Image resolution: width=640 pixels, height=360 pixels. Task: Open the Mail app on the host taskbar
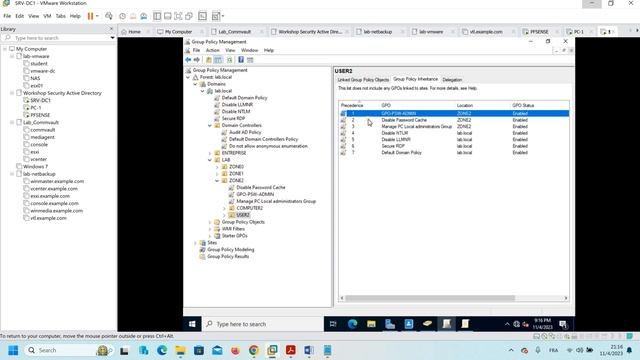pos(217,350)
